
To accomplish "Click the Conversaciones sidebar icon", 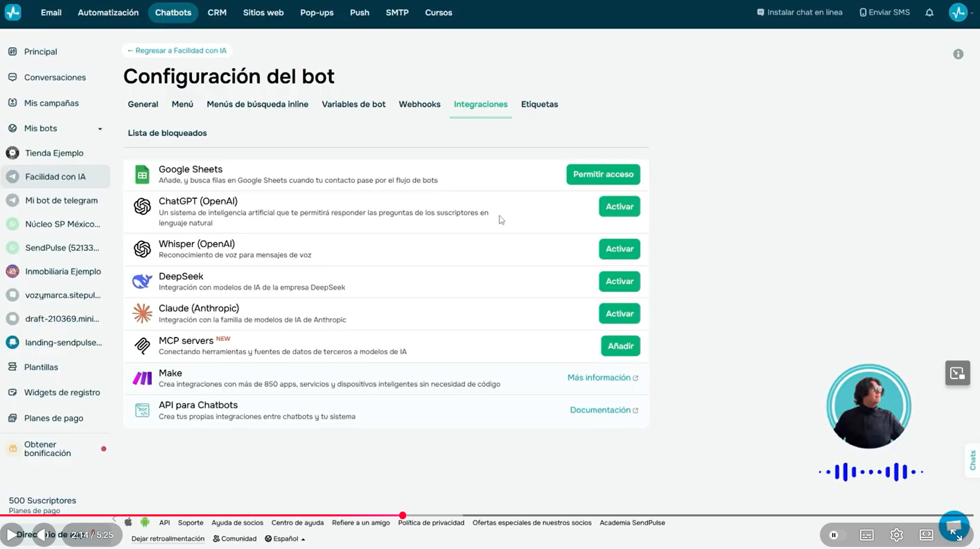I will pyautogui.click(x=12, y=77).
